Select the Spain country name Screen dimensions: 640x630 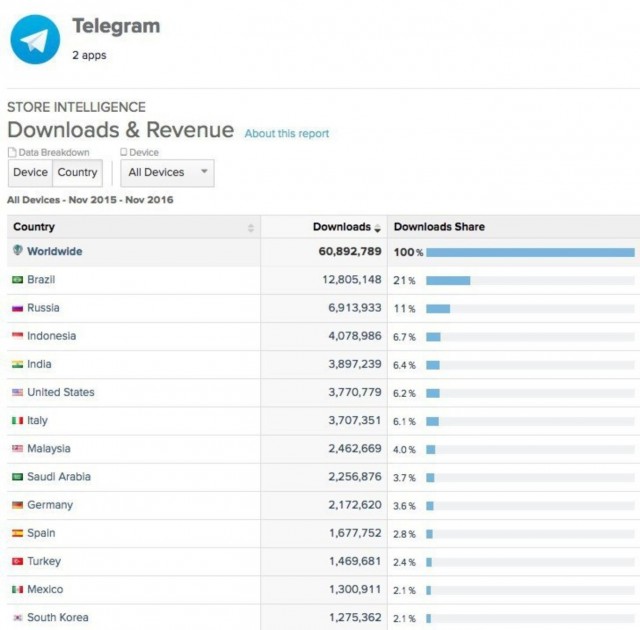point(41,533)
